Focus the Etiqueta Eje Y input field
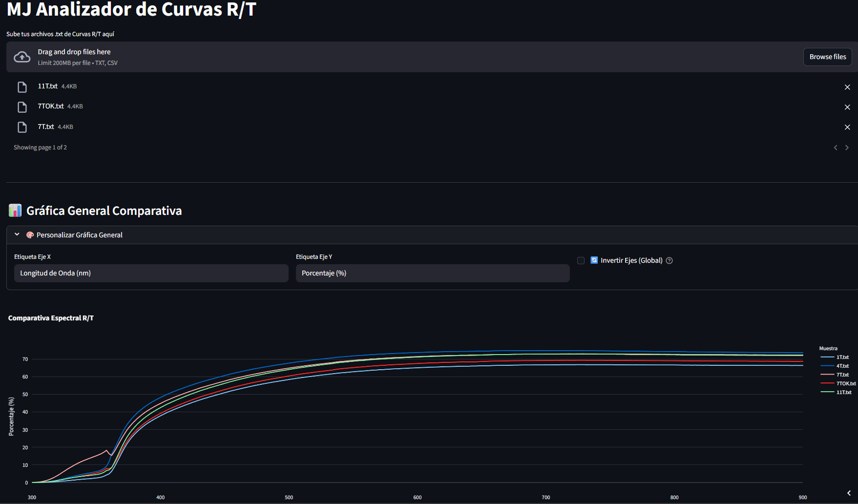 [x=433, y=273]
